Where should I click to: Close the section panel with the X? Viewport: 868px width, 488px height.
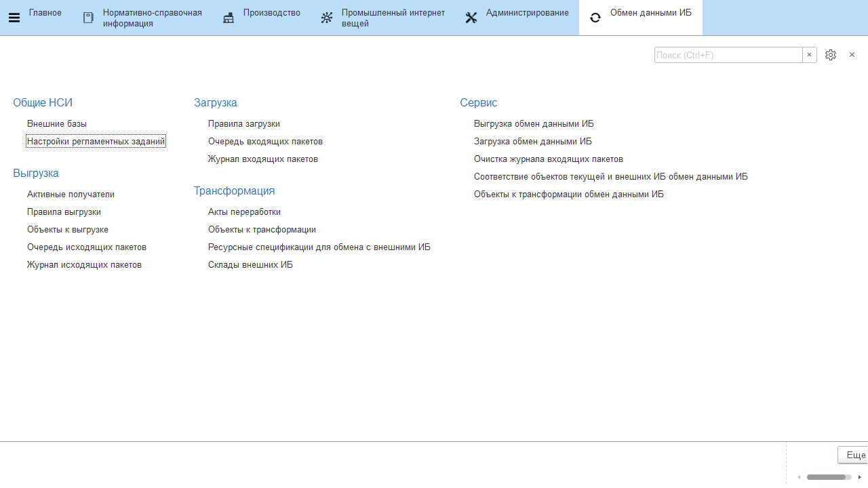point(852,55)
